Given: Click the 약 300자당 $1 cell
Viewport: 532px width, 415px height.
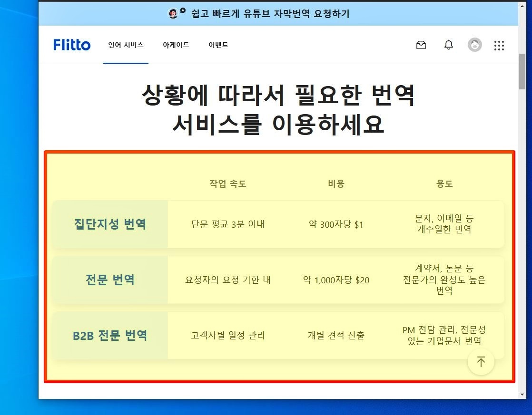Looking at the screenshot, I should pos(336,224).
